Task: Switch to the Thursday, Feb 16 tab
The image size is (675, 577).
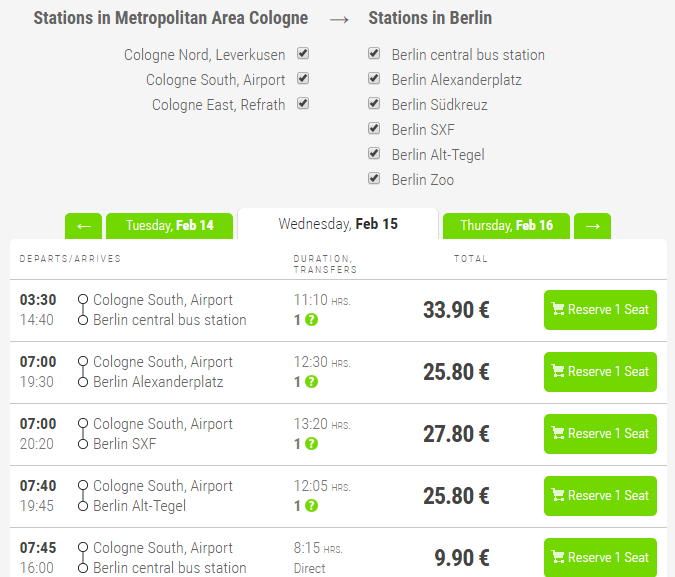Action: [x=506, y=226]
